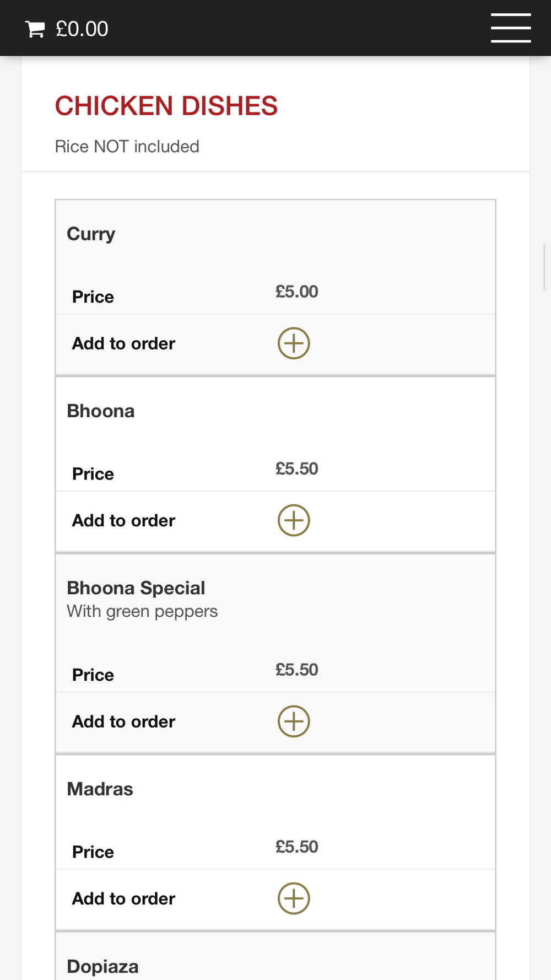Add Madras to the order
The width and height of the screenshot is (551, 980).
294,898
